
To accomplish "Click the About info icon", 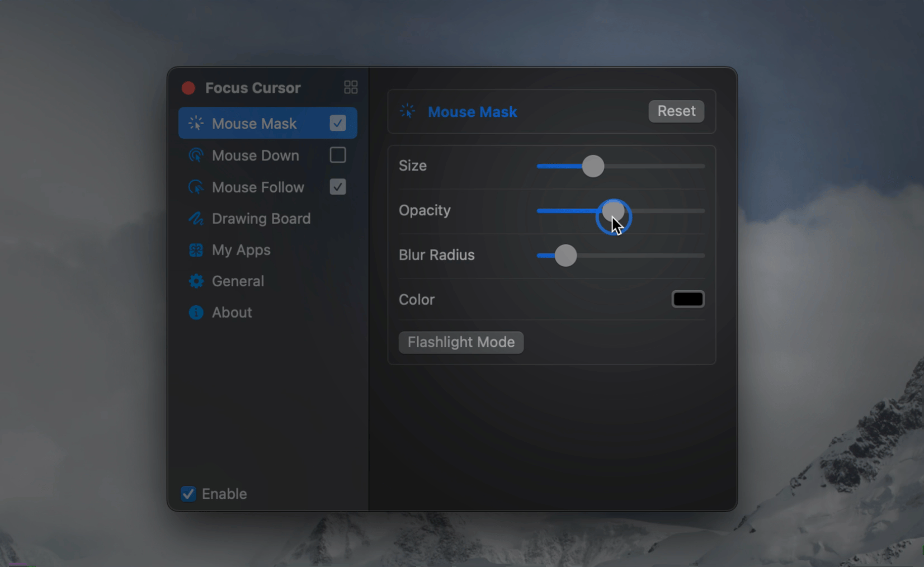I will 196,312.
